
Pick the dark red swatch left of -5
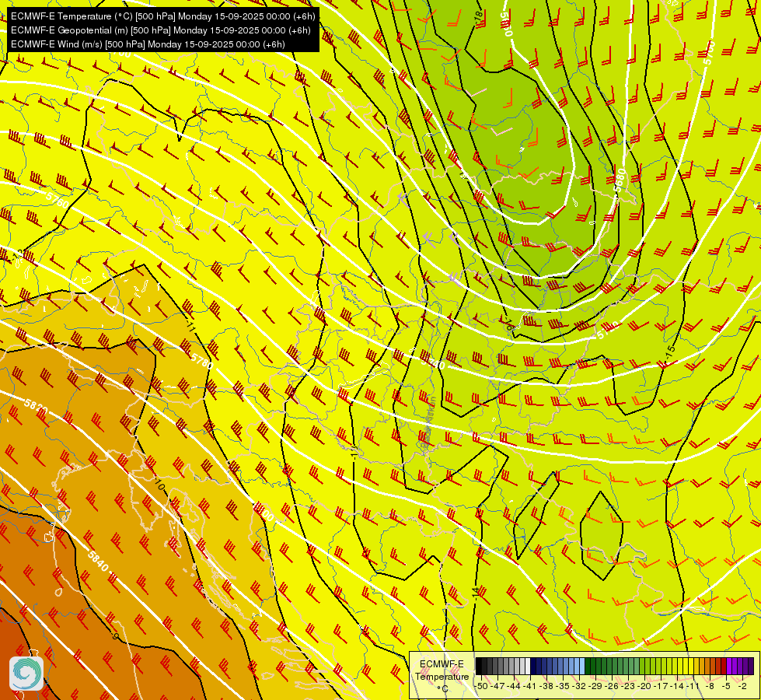[x=724, y=666]
